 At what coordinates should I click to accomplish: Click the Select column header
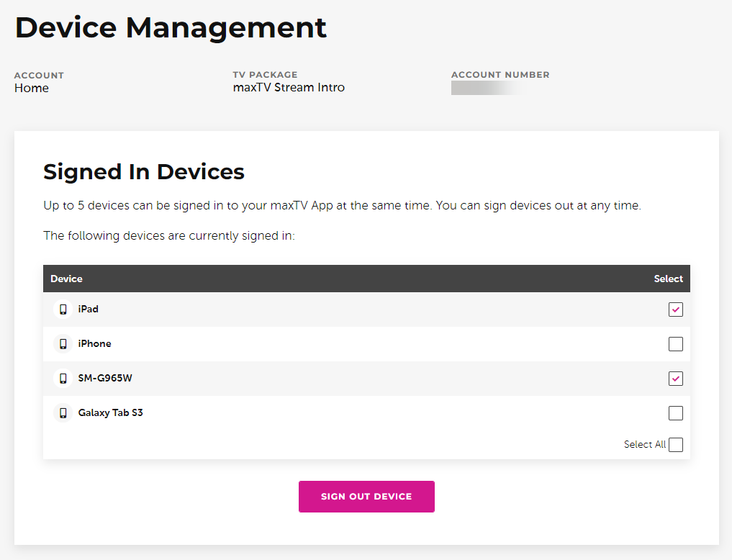coord(668,279)
